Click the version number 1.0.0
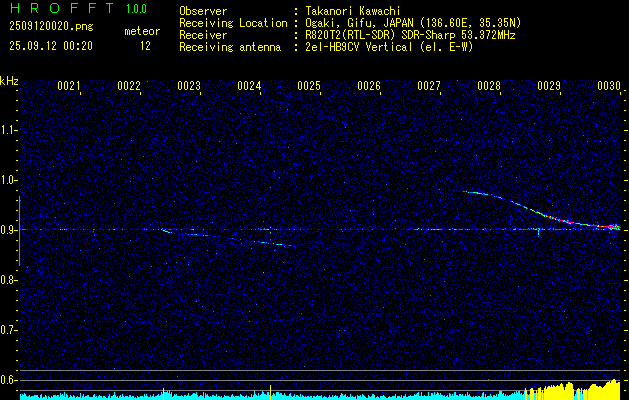Image resolution: width=629 pixels, height=400 pixels. 136,8
